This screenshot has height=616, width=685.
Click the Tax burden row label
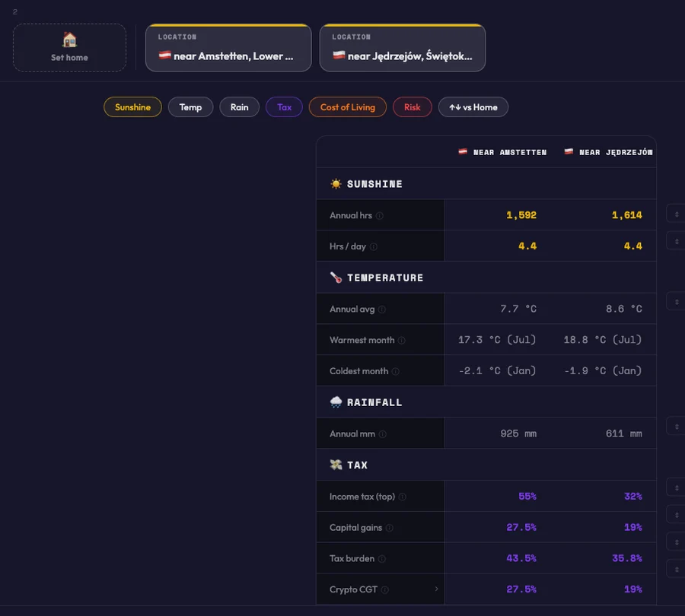tap(352, 558)
